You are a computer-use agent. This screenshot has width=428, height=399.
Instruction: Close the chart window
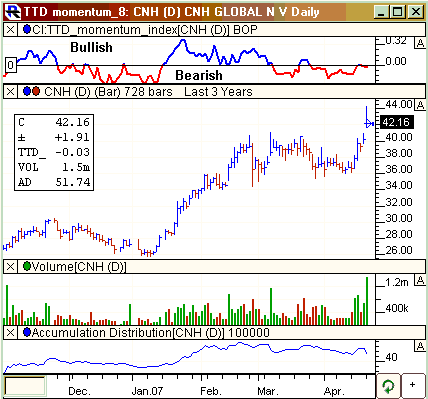(416, 12)
